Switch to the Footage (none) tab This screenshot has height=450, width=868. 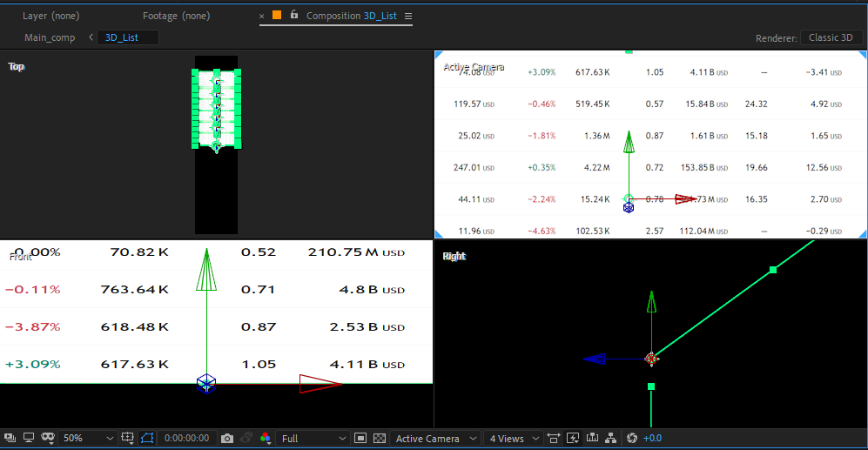[176, 16]
